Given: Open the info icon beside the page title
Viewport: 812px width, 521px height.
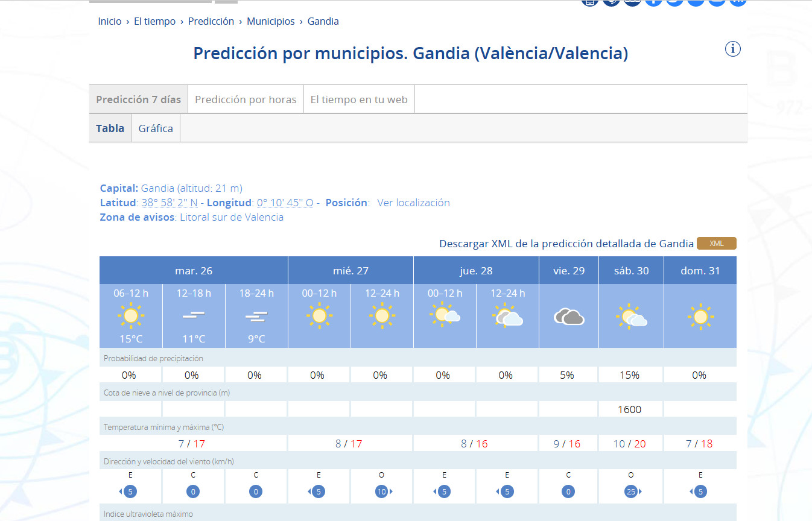Looking at the screenshot, I should tap(732, 49).
